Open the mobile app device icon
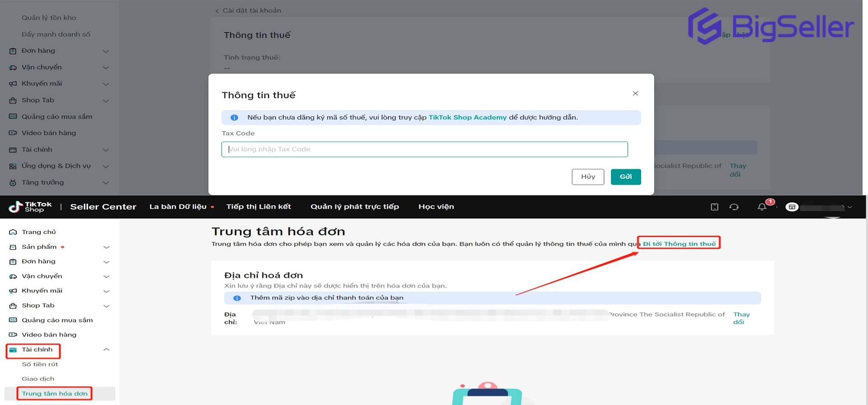Screen dimensions: 868x405 (714, 207)
